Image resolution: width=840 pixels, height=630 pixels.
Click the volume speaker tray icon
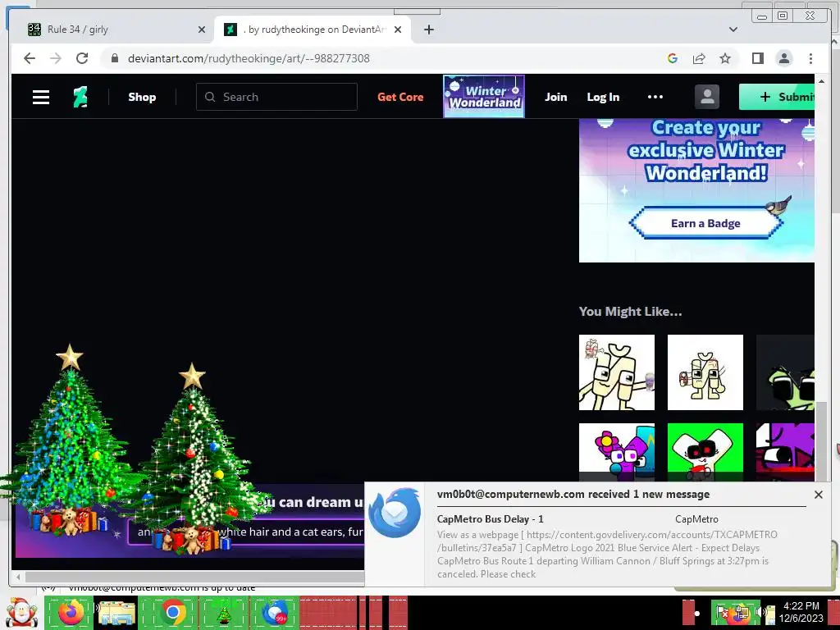(760, 612)
